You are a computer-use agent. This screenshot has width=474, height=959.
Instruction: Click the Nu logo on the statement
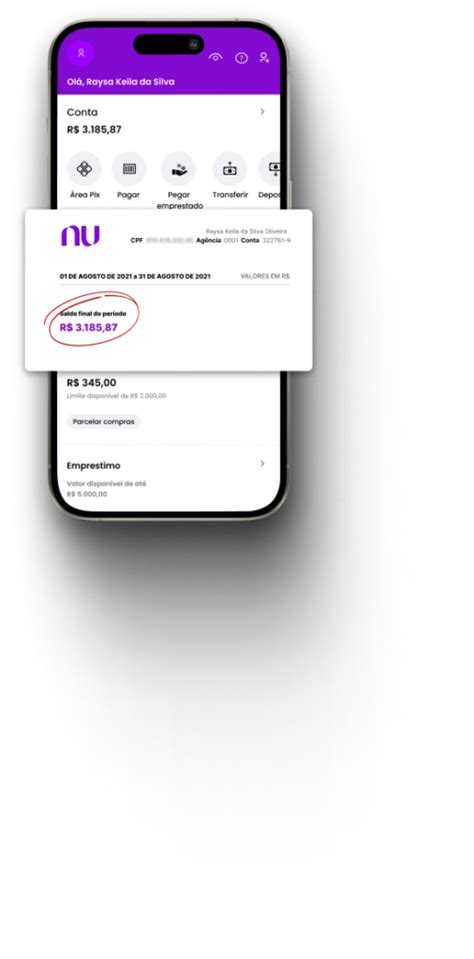80,236
